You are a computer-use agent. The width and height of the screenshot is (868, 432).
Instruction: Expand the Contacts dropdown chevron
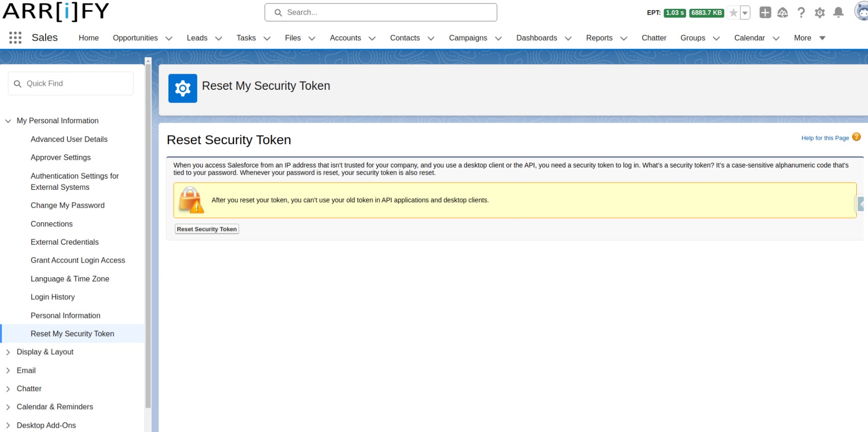pyautogui.click(x=431, y=38)
